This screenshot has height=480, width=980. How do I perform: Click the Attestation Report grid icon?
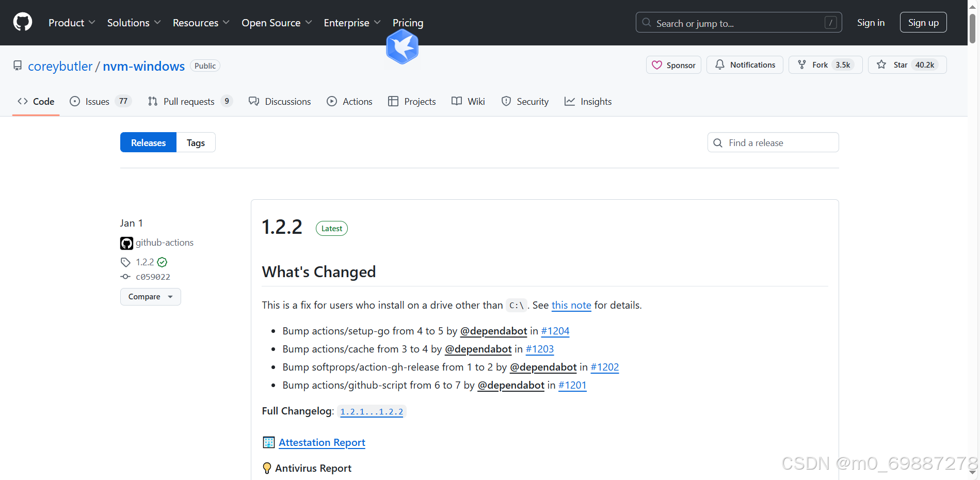click(268, 442)
